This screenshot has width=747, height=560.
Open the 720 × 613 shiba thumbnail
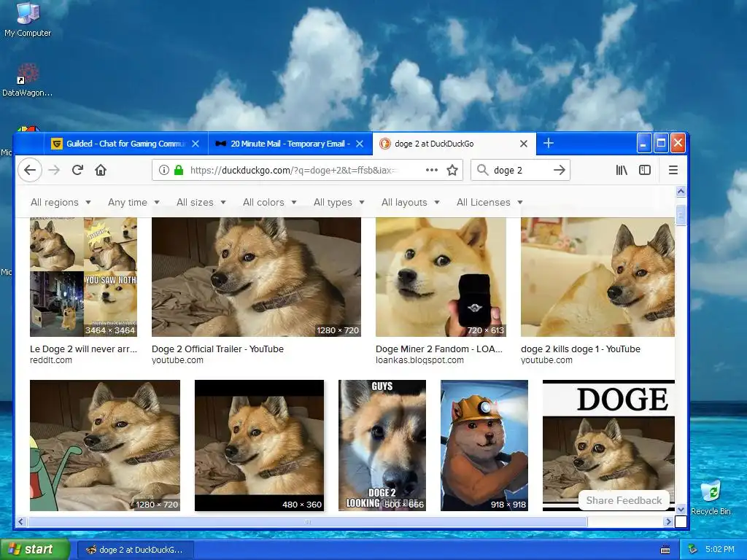(441, 277)
